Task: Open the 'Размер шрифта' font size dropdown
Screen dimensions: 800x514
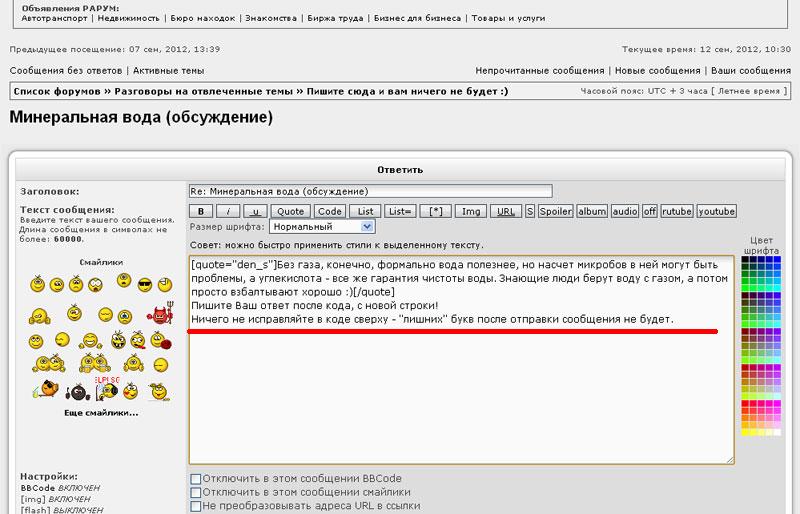Action: 321,227
